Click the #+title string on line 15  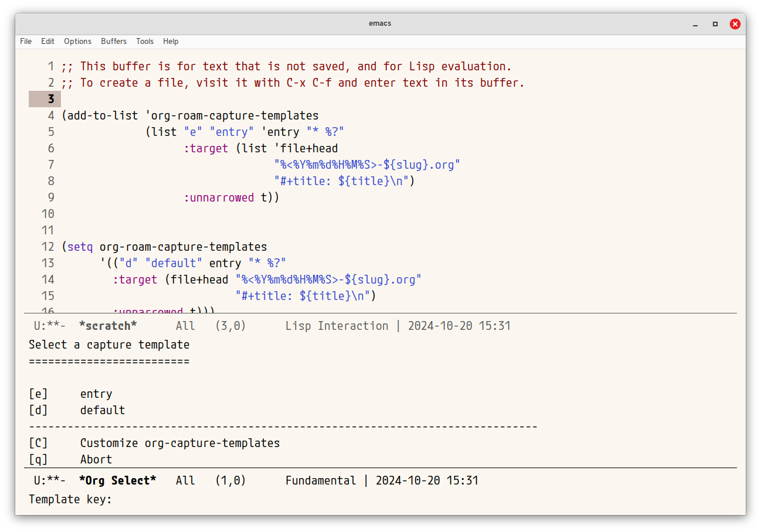point(303,296)
